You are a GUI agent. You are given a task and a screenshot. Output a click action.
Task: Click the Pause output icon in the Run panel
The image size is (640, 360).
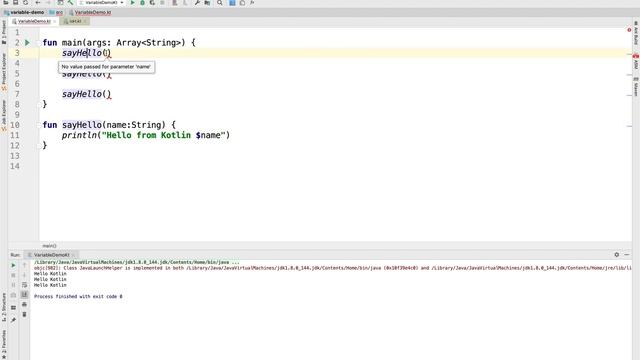13,285
